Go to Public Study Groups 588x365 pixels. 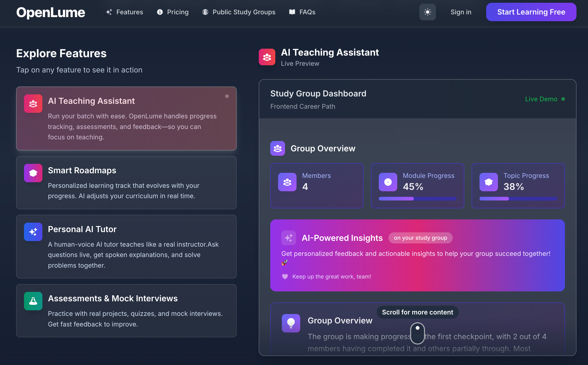coord(239,12)
